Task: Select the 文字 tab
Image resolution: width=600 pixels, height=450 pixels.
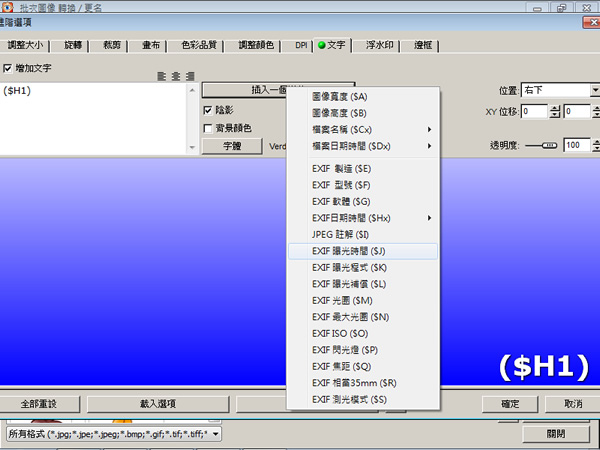Action: click(x=332, y=45)
